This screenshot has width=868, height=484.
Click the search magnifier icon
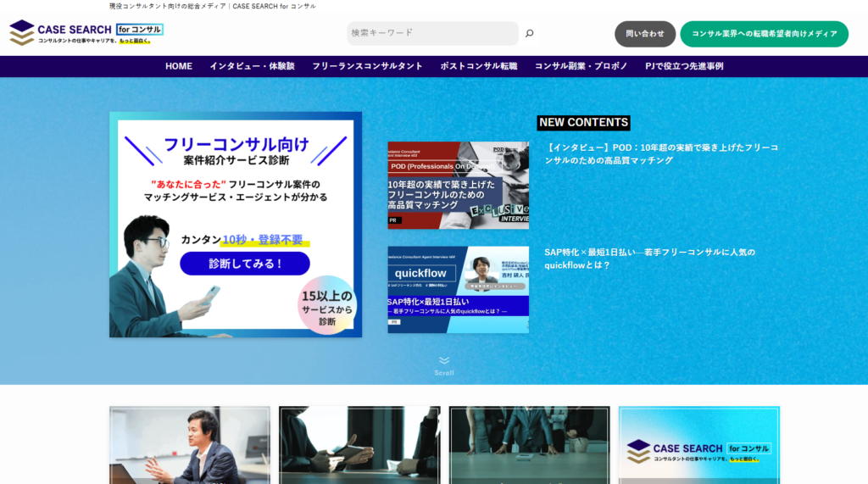point(529,33)
